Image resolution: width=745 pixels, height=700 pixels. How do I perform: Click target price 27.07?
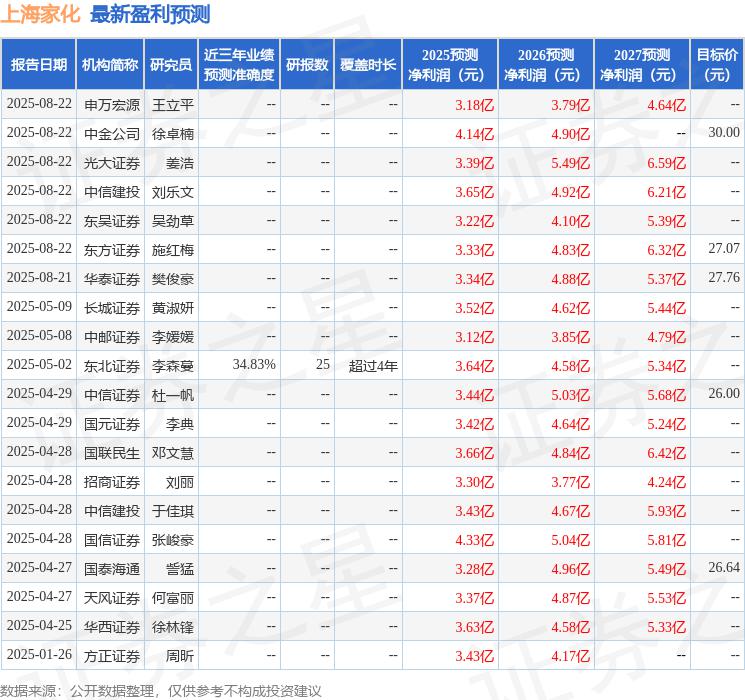(x=724, y=248)
